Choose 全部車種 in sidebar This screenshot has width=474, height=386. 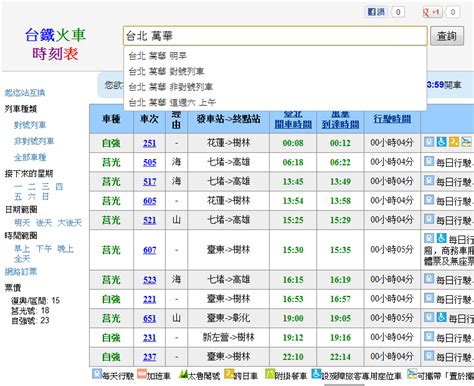click(30, 157)
